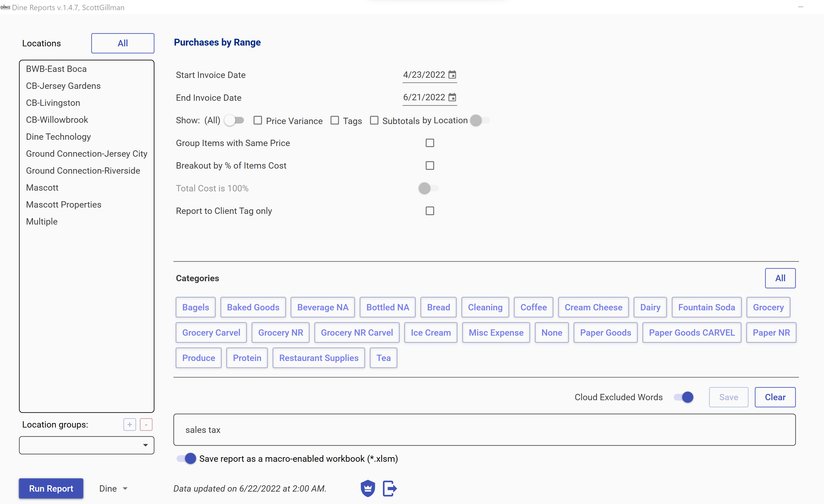824x504 pixels.
Task: Select the Baked Goods category
Action: [x=253, y=307]
